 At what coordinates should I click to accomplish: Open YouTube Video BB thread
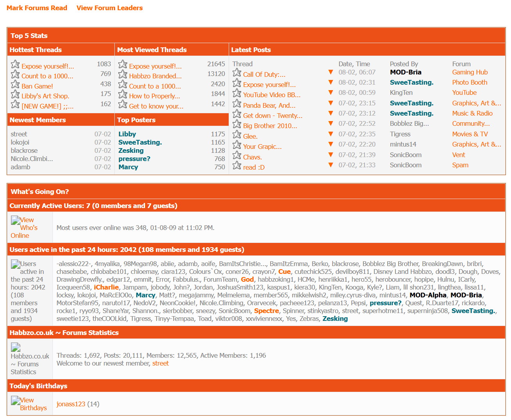click(271, 95)
